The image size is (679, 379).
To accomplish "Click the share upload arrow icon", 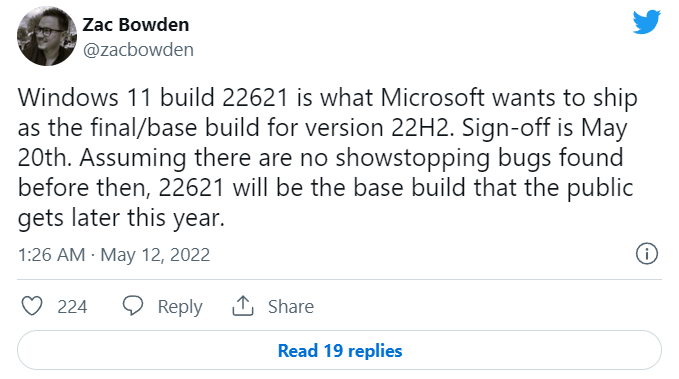I will [243, 306].
